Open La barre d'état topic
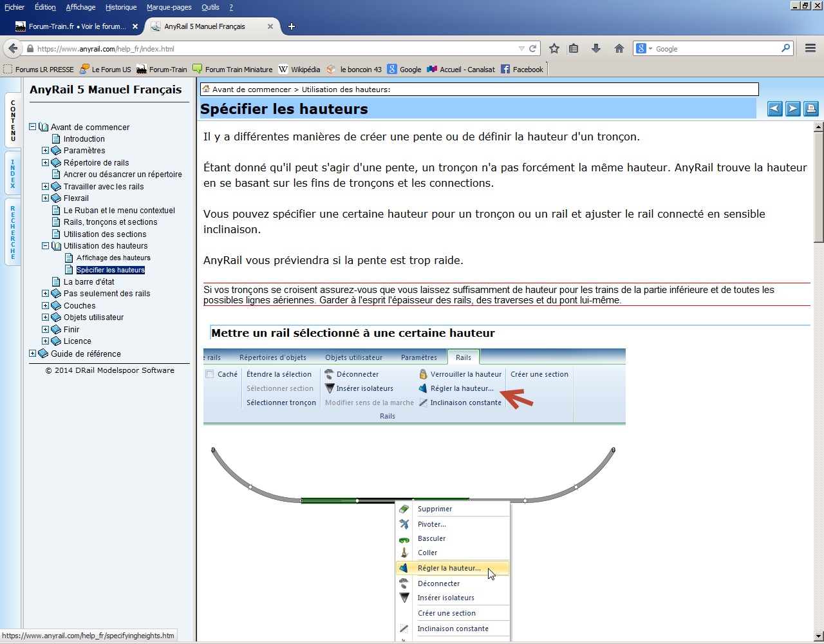 click(x=89, y=281)
